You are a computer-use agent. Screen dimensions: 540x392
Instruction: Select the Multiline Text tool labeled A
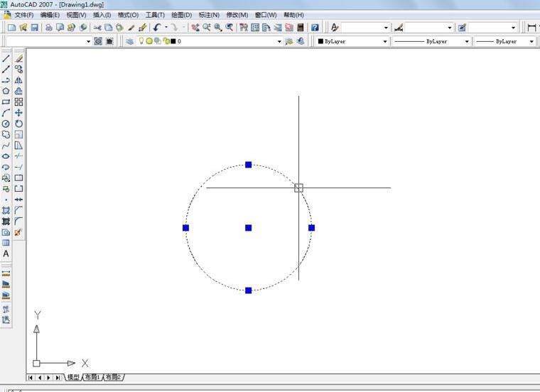(6, 254)
